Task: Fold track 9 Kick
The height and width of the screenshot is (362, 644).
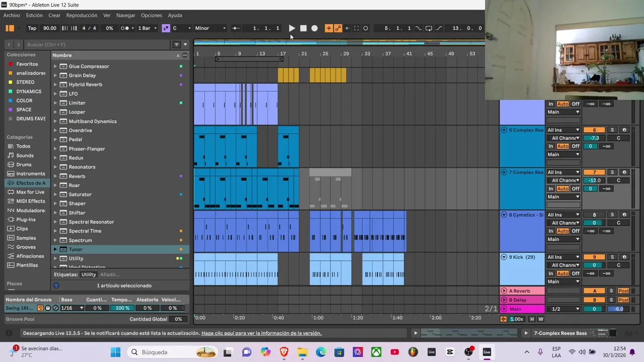Action: (x=504, y=257)
